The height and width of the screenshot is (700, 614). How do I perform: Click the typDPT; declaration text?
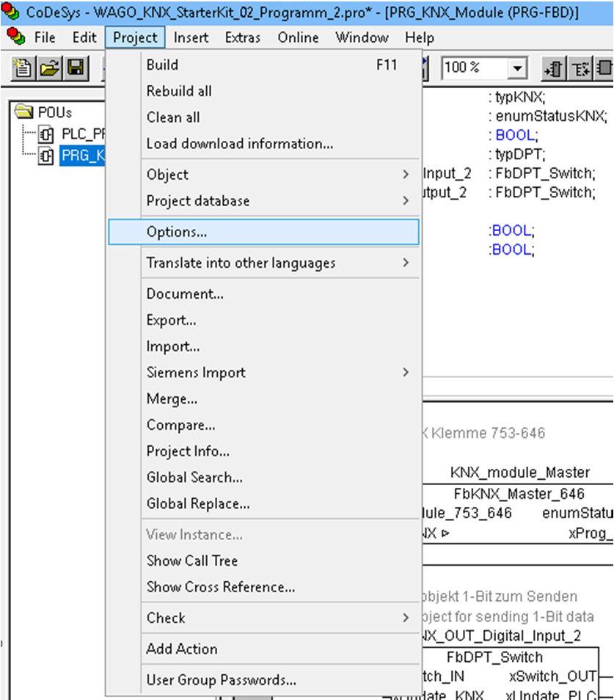click(x=520, y=155)
